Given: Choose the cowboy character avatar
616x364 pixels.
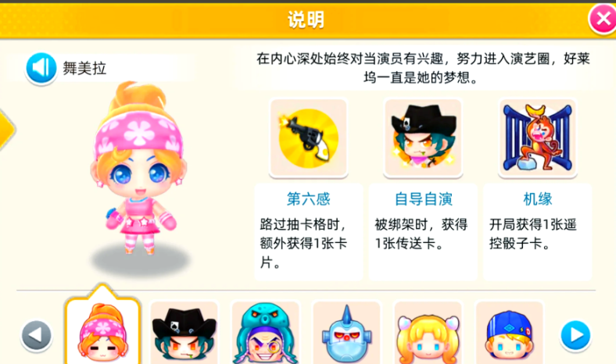Looking at the screenshot, I should (x=184, y=333).
